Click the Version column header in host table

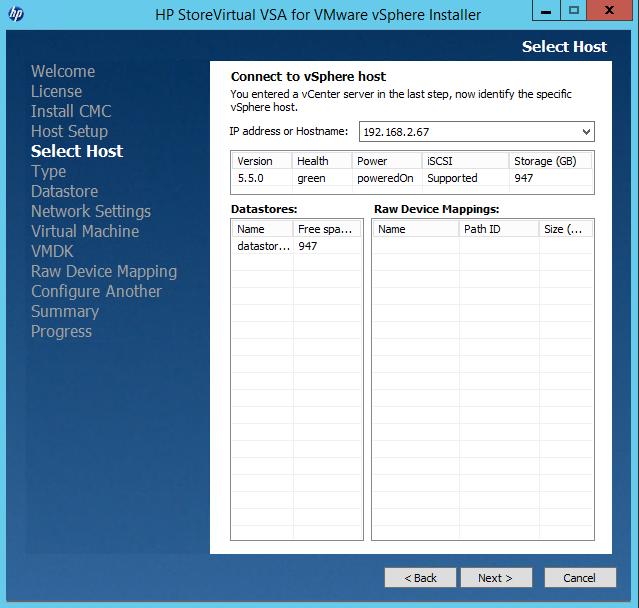(x=260, y=161)
